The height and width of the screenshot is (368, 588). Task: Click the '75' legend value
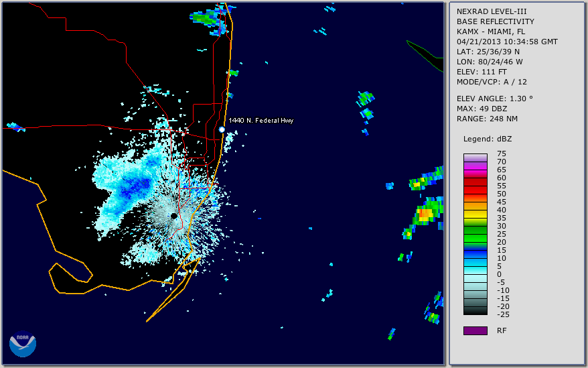pos(502,154)
